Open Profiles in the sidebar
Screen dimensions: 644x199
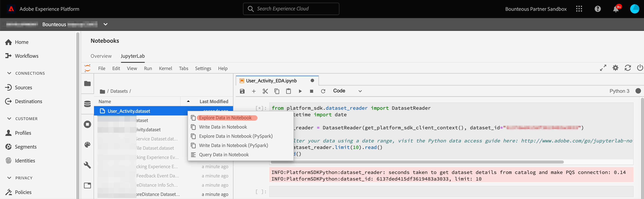click(x=18, y=133)
